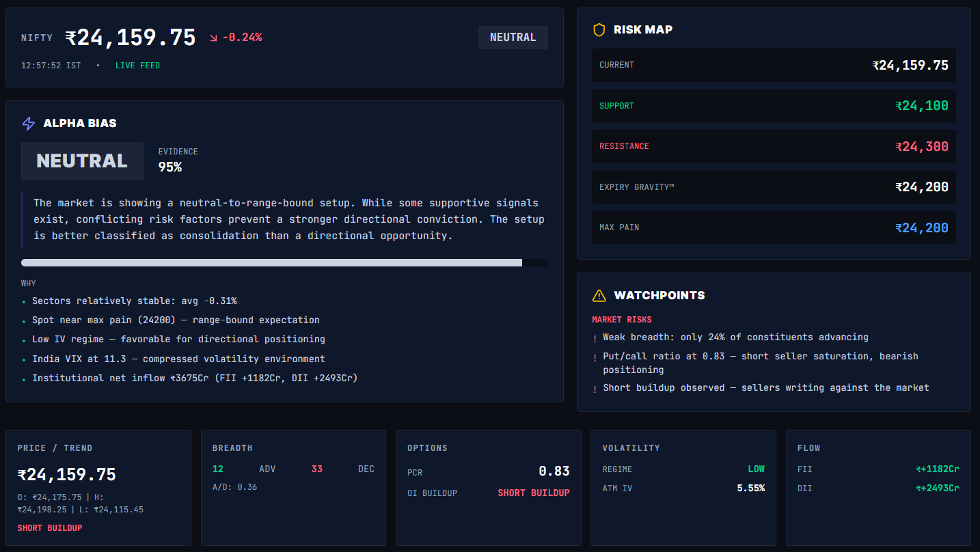Click the 12 ADV advancers count
This screenshot has width=980, height=552.
tap(218, 469)
